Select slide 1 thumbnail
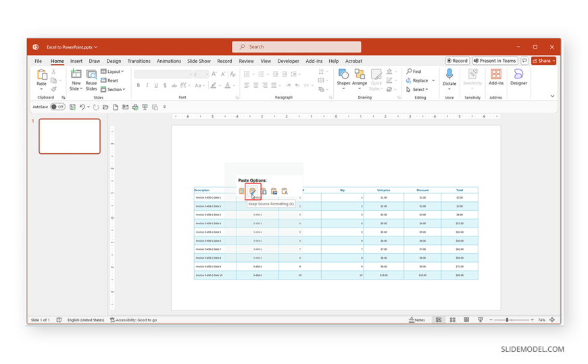This screenshot has height=364, width=588. pyautogui.click(x=70, y=136)
